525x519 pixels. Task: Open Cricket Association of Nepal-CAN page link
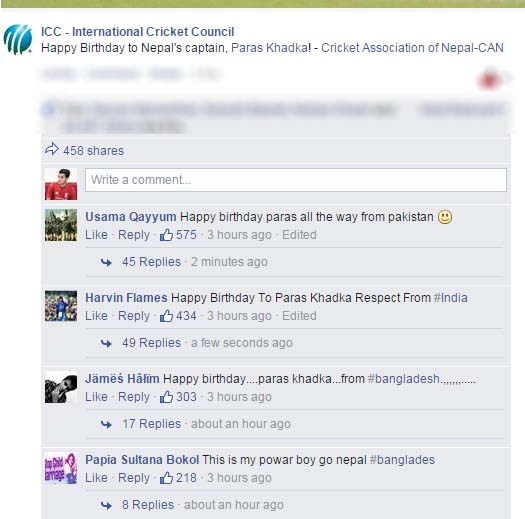click(x=412, y=48)
